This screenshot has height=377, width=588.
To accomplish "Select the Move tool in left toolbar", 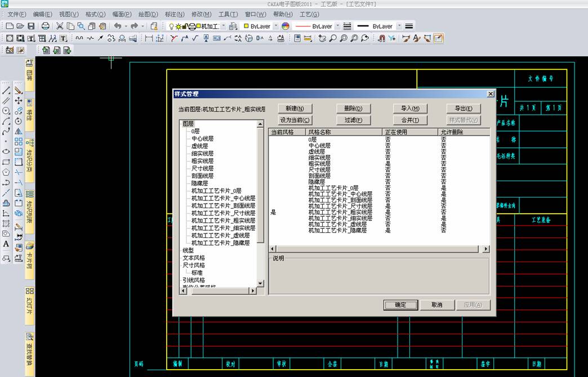I will pos(19,101).
